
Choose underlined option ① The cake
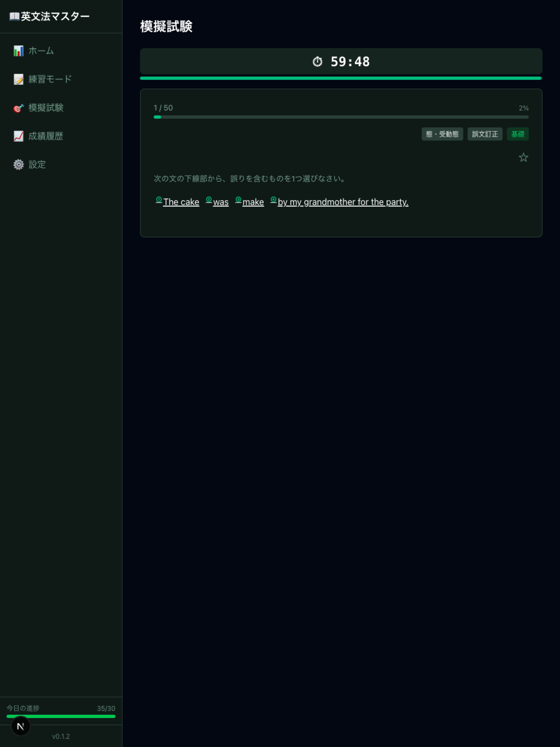click(x=177, y=202)
